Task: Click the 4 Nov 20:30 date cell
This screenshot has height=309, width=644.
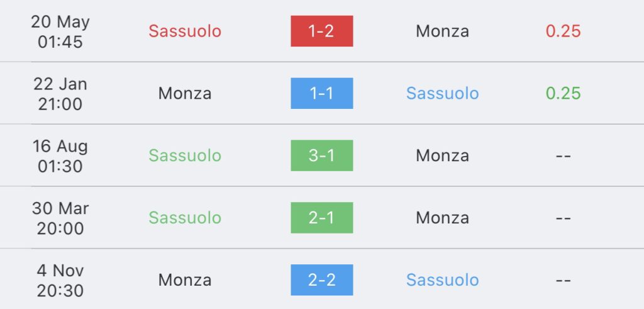Action: point(60,281)
